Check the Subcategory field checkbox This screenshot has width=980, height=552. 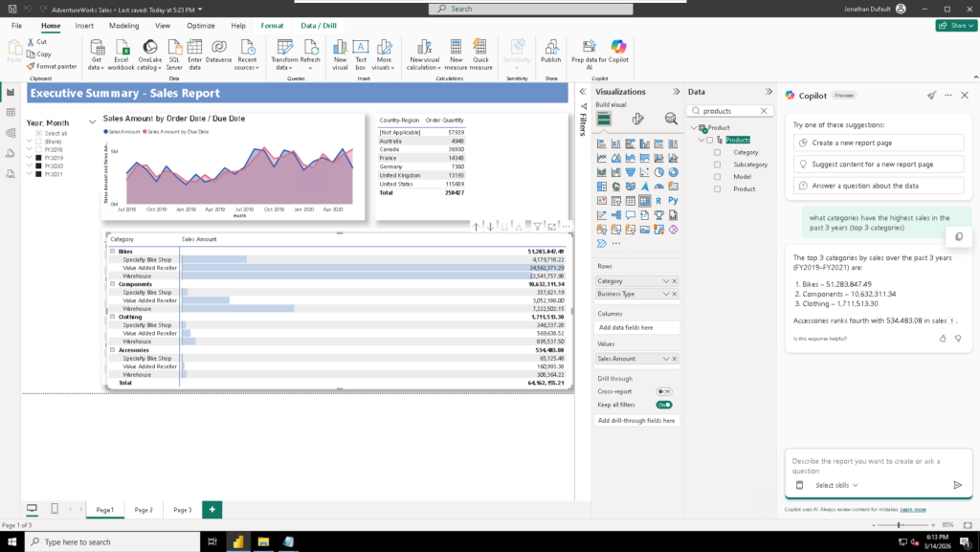(x=717, y=165)
